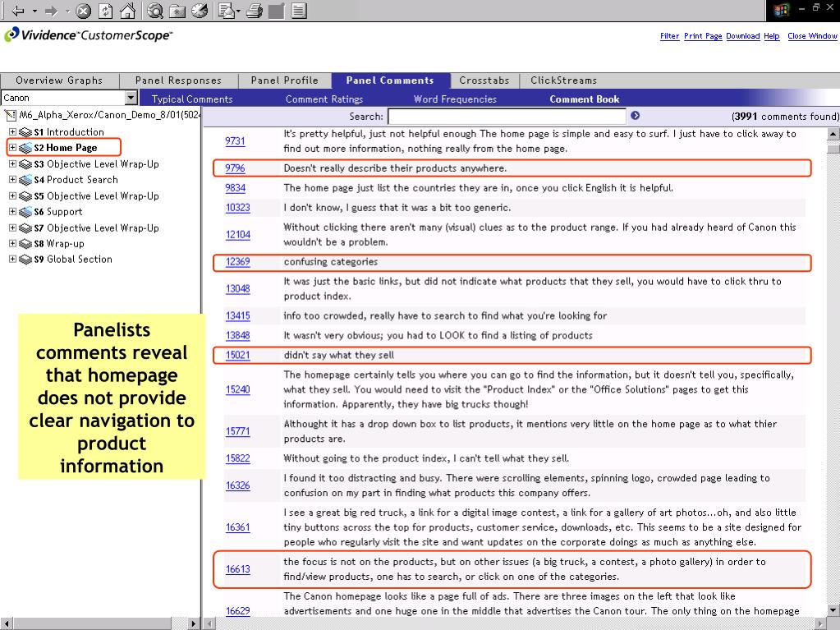Click the Help link
This screenshot has height=630, width=840.
[x=771, y=36]
